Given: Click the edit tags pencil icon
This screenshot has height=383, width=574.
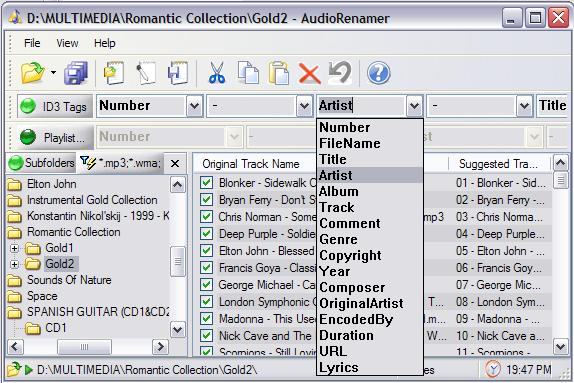Looking at the screenshot, I should [x=146, y=73].
